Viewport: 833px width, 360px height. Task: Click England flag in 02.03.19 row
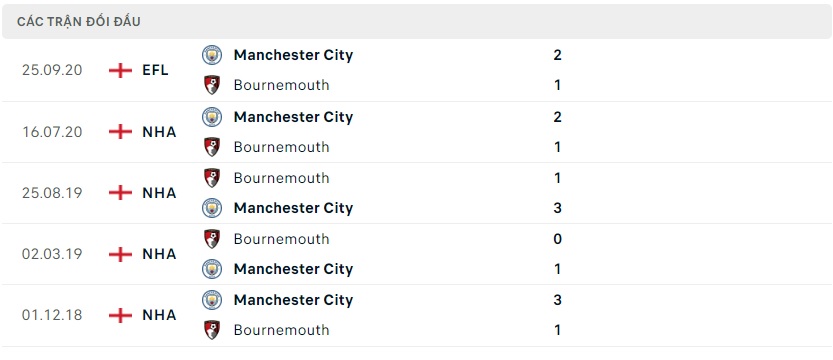tap(120, 254)
